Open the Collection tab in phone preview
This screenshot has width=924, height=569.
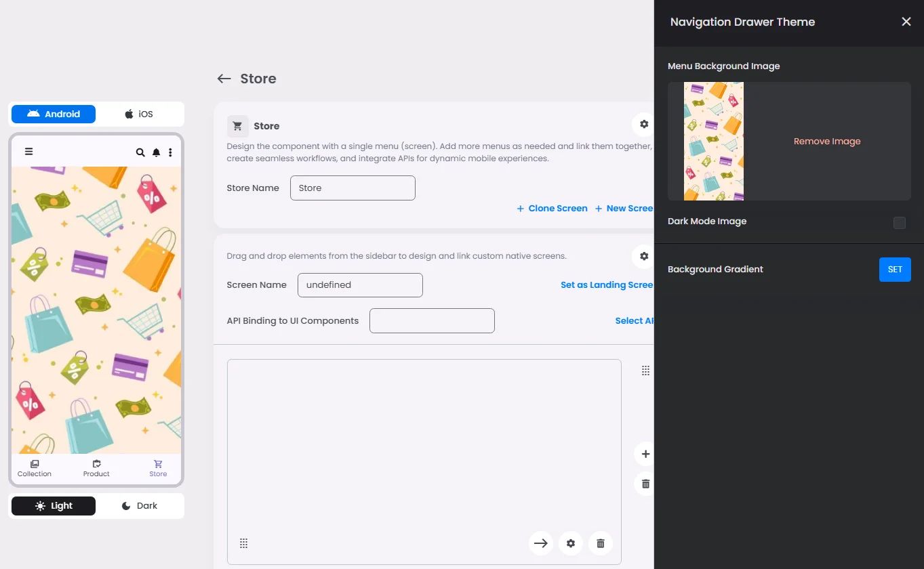click(35, 469)
